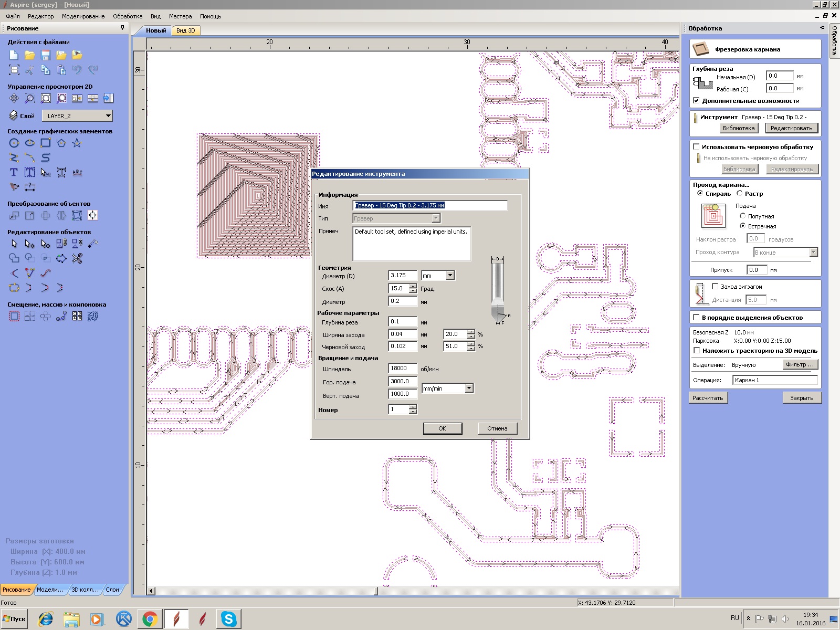Click the tool Имя input field
The width and height of the screenshot is (840, 630).
(x=430, y=205)
